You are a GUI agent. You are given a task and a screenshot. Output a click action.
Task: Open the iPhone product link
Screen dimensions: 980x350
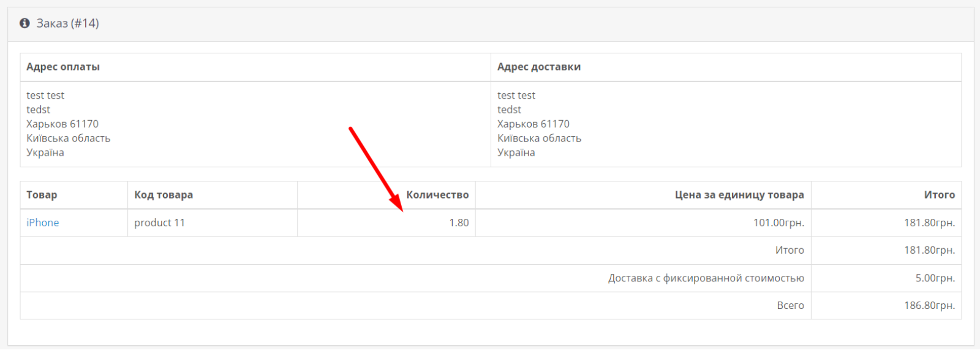(43, 223)
